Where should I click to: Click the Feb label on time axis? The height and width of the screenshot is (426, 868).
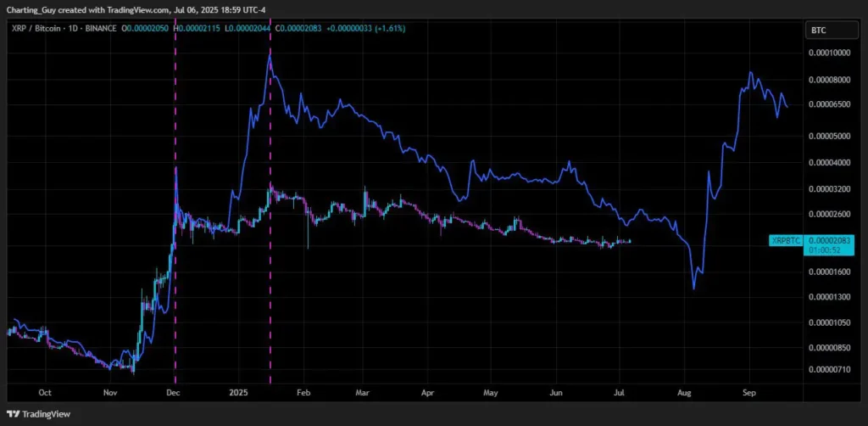[x=303, y=393]
